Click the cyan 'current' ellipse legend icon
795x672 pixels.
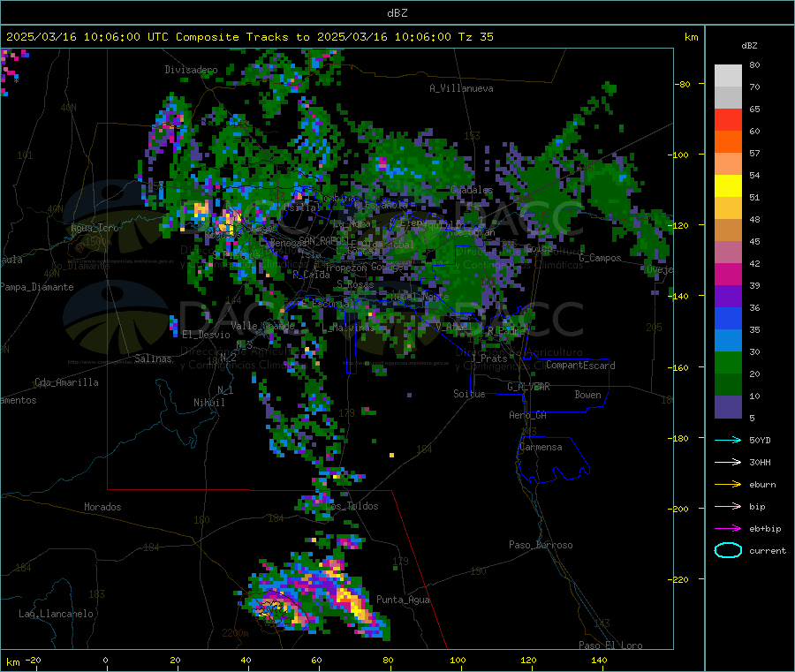coord(728,550)
